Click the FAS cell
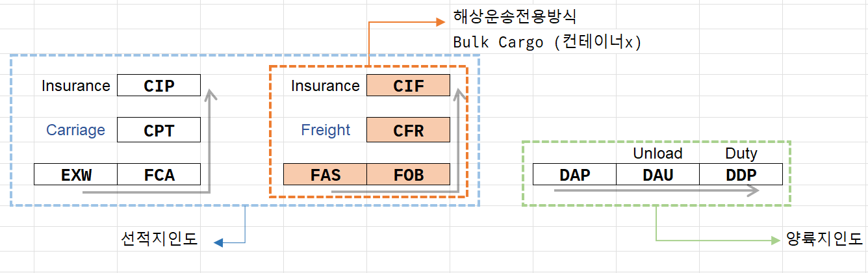868x273 pixels. [325, 174]
